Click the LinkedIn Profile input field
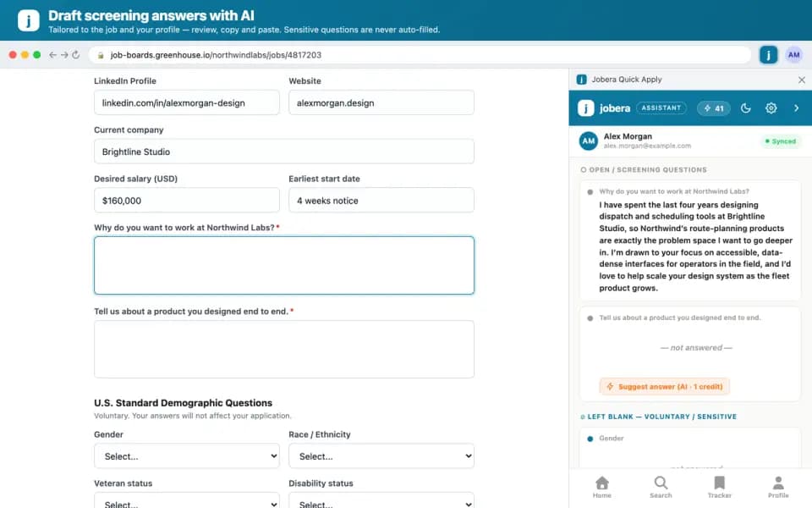The image size is (812, 508). tap(186, 102)
